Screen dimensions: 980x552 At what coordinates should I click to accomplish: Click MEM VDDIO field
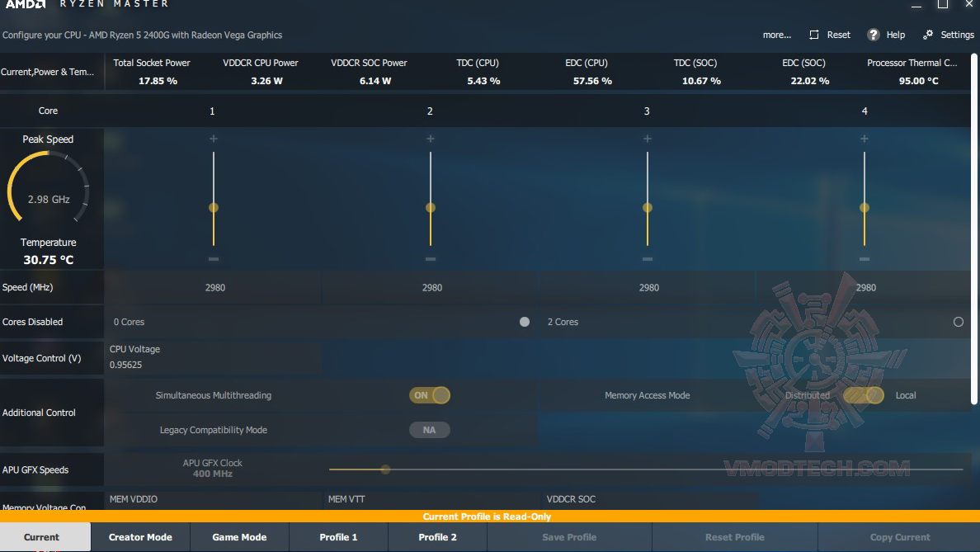click(x=213, y=500)
